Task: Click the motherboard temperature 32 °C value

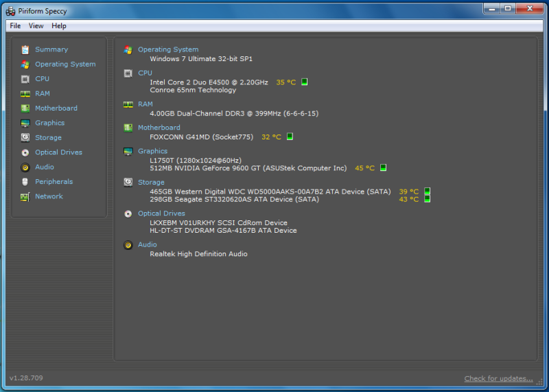Action: pyautogui.click(x=271, y=137)
